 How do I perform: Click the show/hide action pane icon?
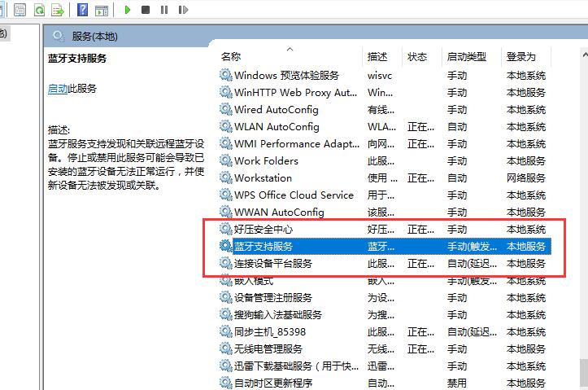[x=101, y=10]
